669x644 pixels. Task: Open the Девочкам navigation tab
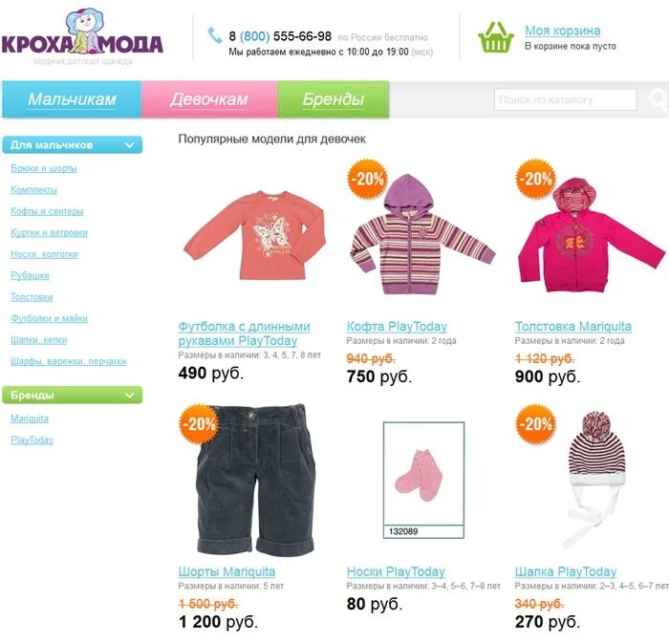(x=209, y=99)
